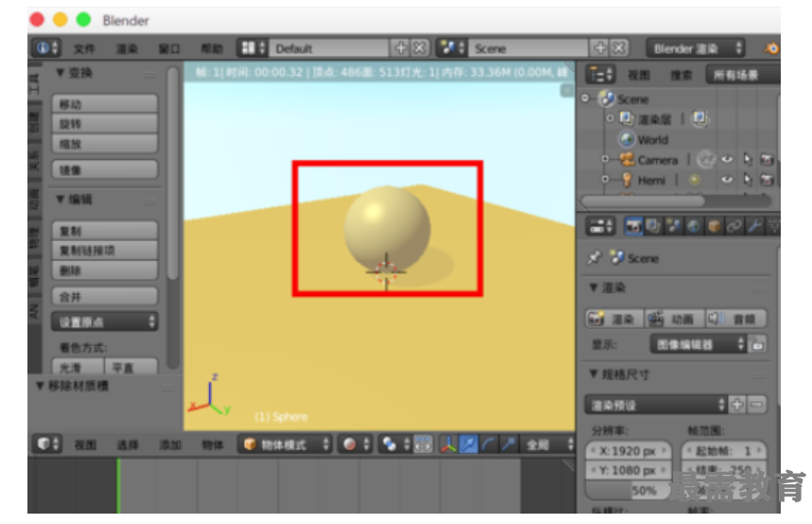Open the Info editor type selector icon
Image resolution: width=812 pixels, height=524 pixels.
[46, 48]
